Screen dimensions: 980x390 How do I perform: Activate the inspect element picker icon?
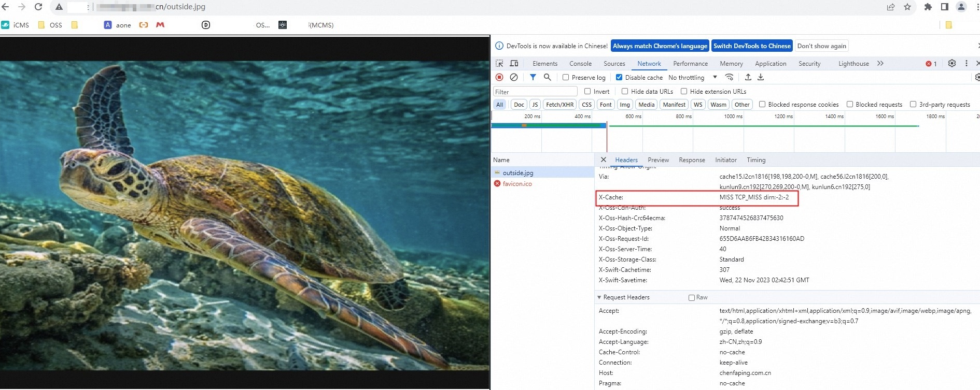(499, 63)
